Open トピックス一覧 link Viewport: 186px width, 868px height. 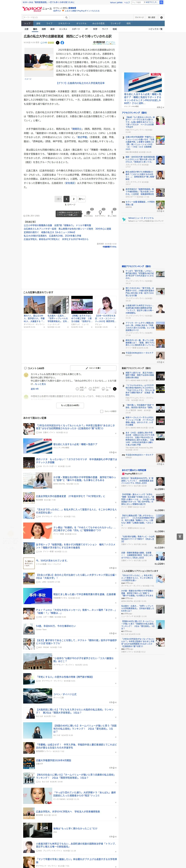[x=155, y=29]
